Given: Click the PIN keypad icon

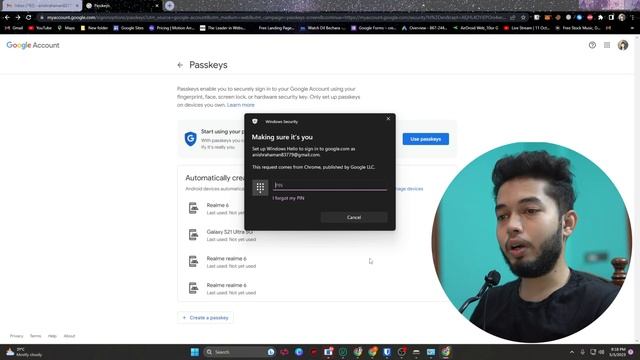Looking at the screenshot, I should [260, 188].
